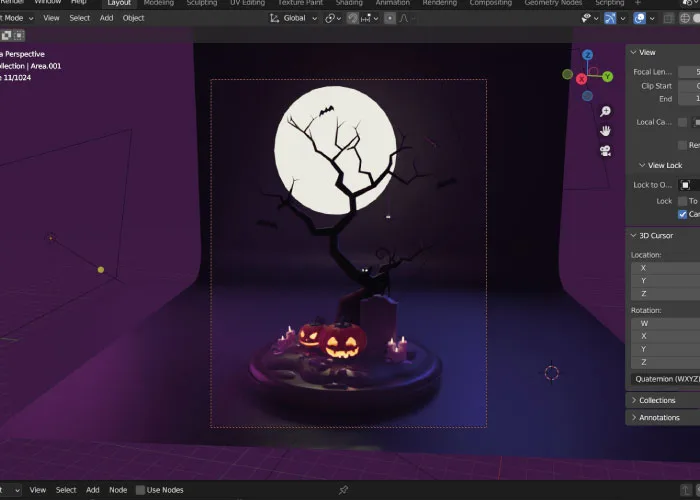Open the Node menu in bottom editor

(x=118, y=490)
